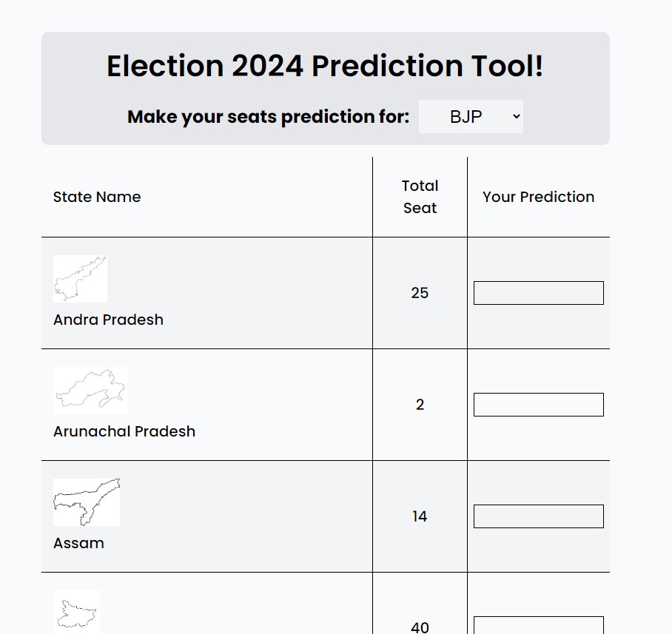Click the State Name column header

tap(97, 197)
